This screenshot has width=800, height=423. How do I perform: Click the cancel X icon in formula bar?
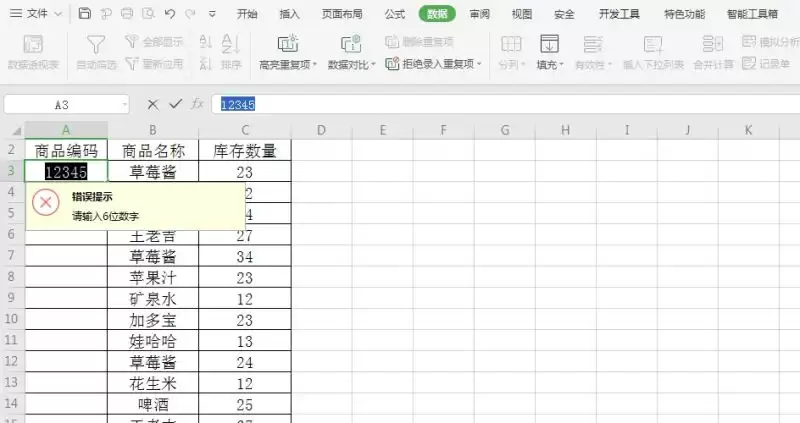(x=153, y=105)
